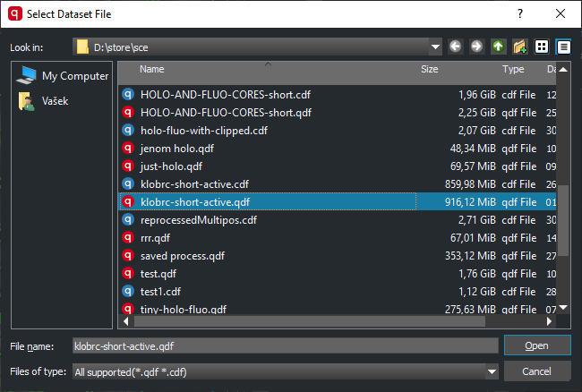Go forward to next folder
This screenshot has width=582, height=392.
(x=476, y=47)
